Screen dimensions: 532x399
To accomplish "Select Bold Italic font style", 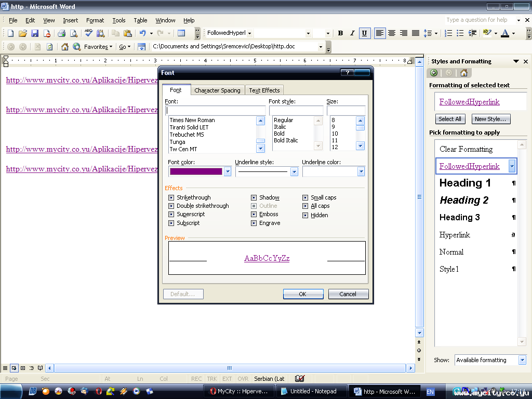I will (286, 140).
